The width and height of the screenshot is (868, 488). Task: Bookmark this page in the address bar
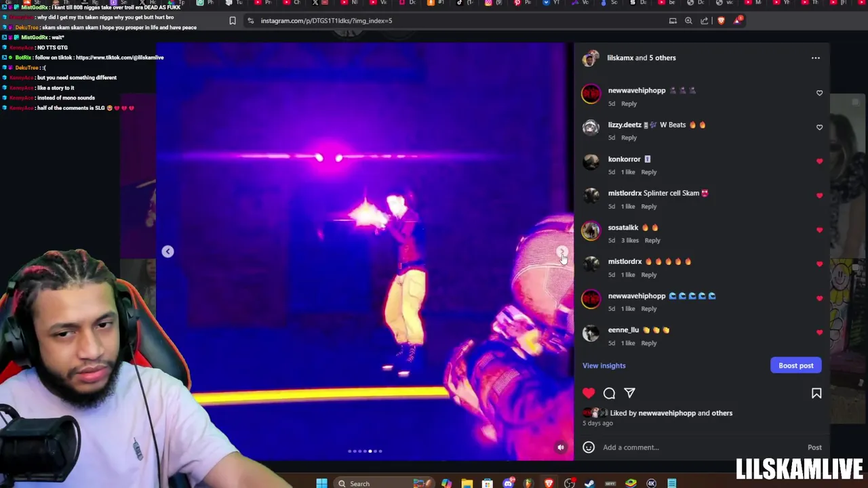(233, 20)
